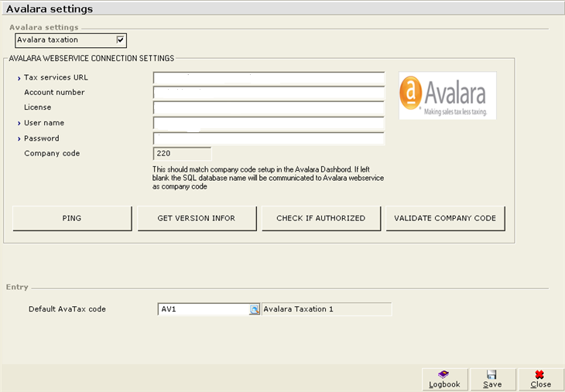Click into the Account number field
565x392 pixels.
(x=269, y=93)
